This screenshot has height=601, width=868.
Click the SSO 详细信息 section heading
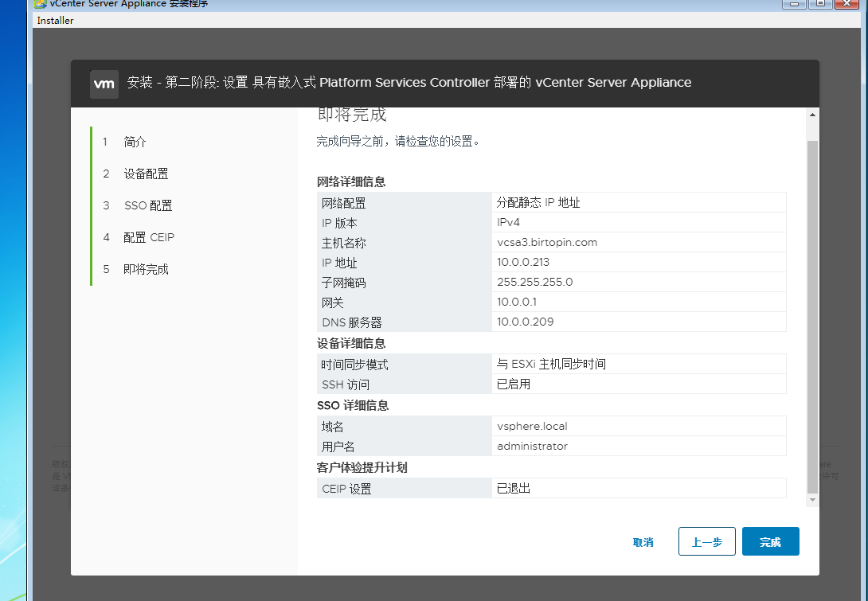[x=353, y=406]
